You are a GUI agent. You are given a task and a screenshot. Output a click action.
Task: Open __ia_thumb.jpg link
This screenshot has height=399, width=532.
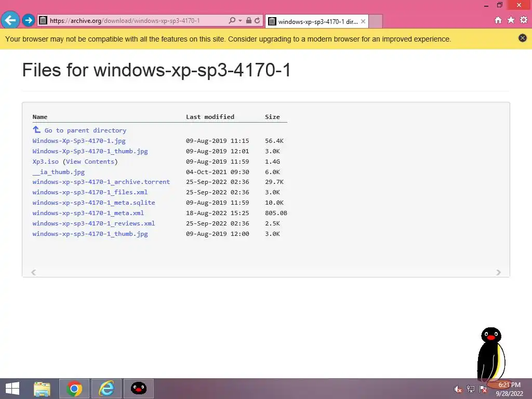[x=59, y=172]
